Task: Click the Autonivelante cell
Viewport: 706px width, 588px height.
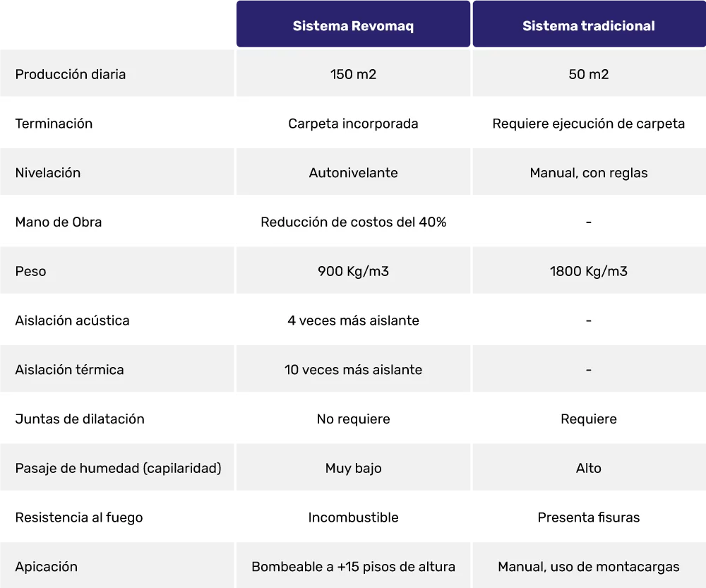Action: pyautogui.click(x=354, y=172)
